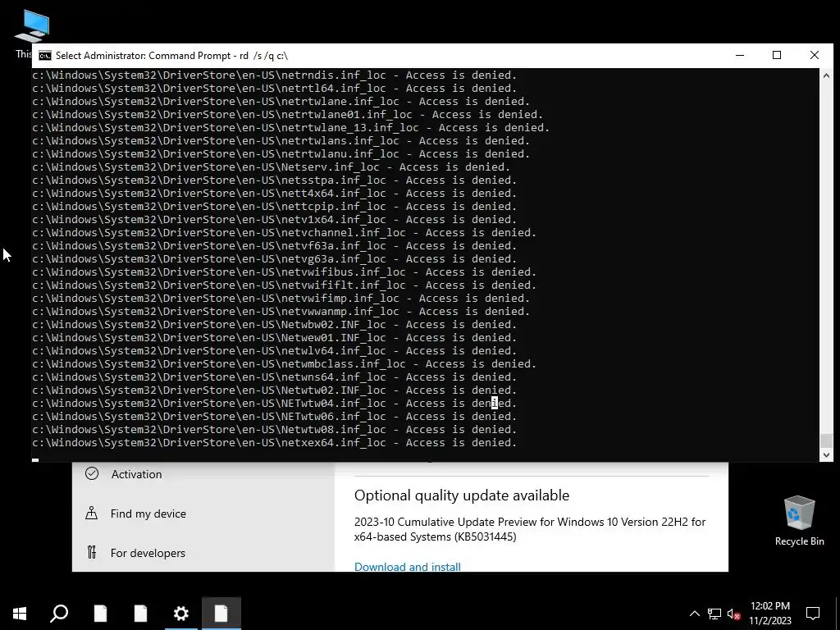840x630 pixels.
Task: Click Activation checkmark icon in Settings
Action: coord(92,473)
